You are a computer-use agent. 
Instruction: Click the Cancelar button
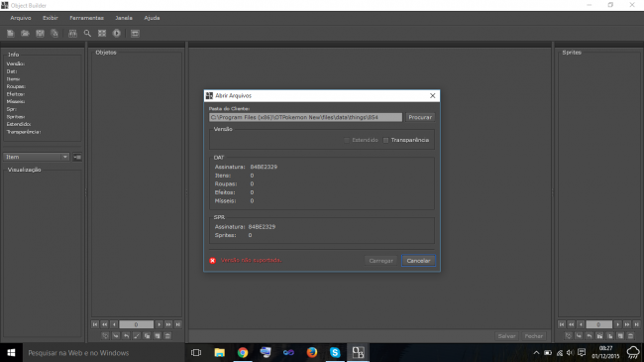pyautogui.click(x=418, y=261)
